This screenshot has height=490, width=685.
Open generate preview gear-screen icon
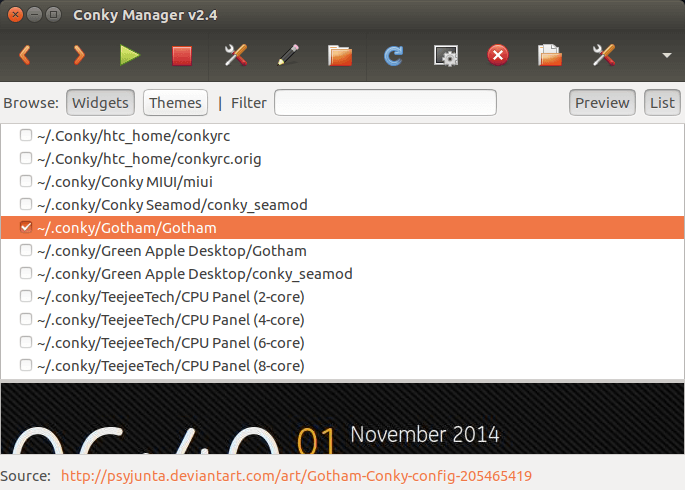(445, 56)
